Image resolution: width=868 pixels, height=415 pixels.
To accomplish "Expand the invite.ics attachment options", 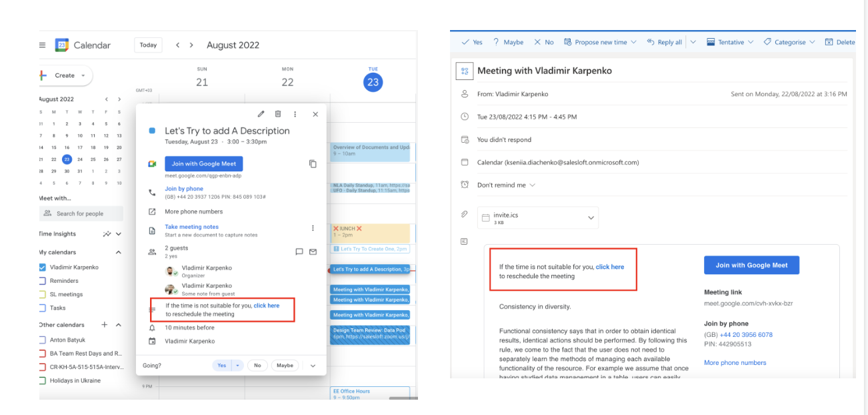I will [x=591, y=218].
